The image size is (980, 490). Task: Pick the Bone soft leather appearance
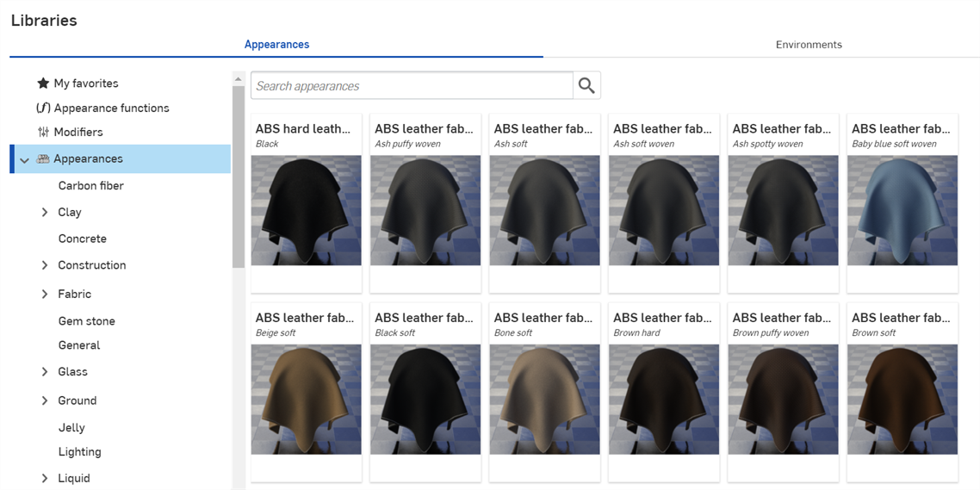[x=544, y=400]
